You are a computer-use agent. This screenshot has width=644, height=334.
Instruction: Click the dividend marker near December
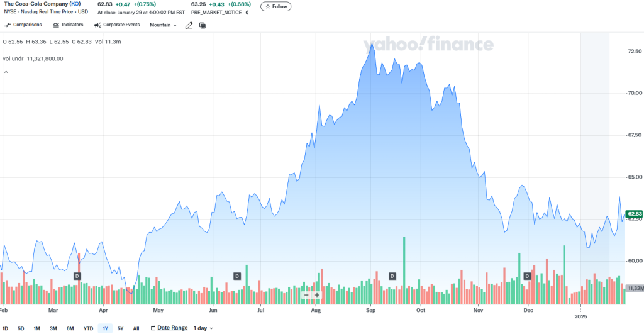(527, 276)
